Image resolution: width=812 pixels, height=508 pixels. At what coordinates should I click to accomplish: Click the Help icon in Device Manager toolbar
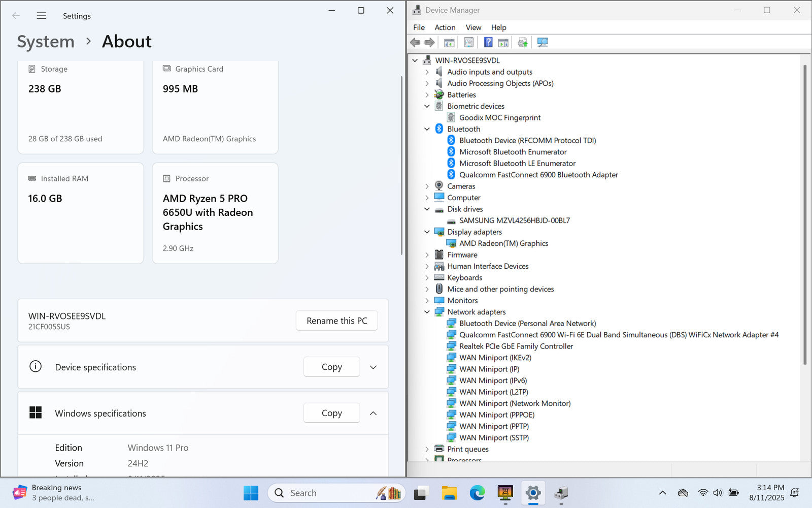point(488,43)
